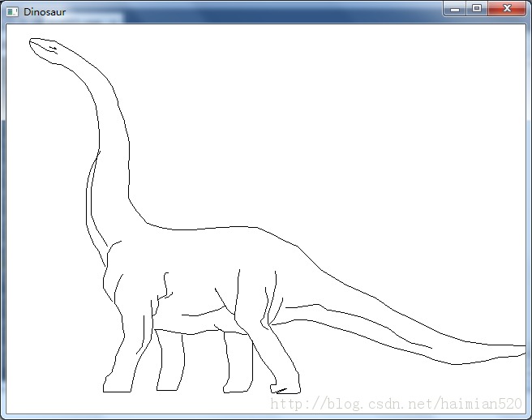Maximize the Dinosaur window
The width and height of the screenshot is (532, 420).
tap(477, 8)
